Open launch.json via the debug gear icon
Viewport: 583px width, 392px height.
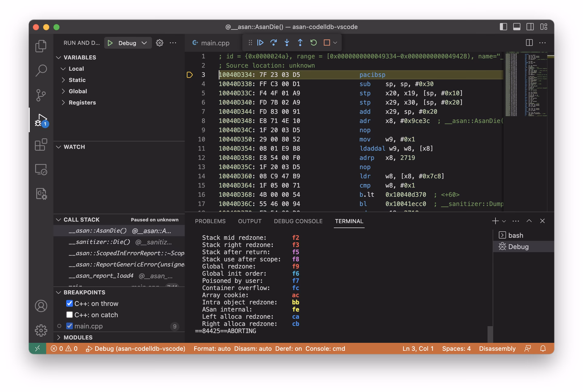point(159,43)
